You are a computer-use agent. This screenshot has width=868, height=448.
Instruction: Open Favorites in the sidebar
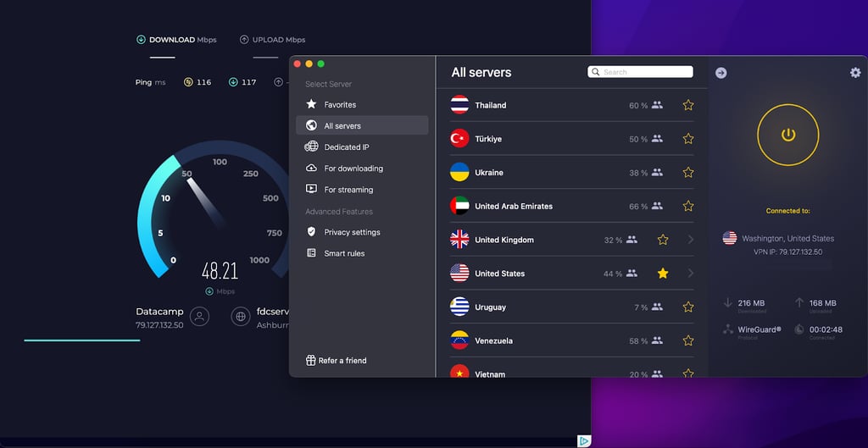pyautogui.click(x=362, y=104)
